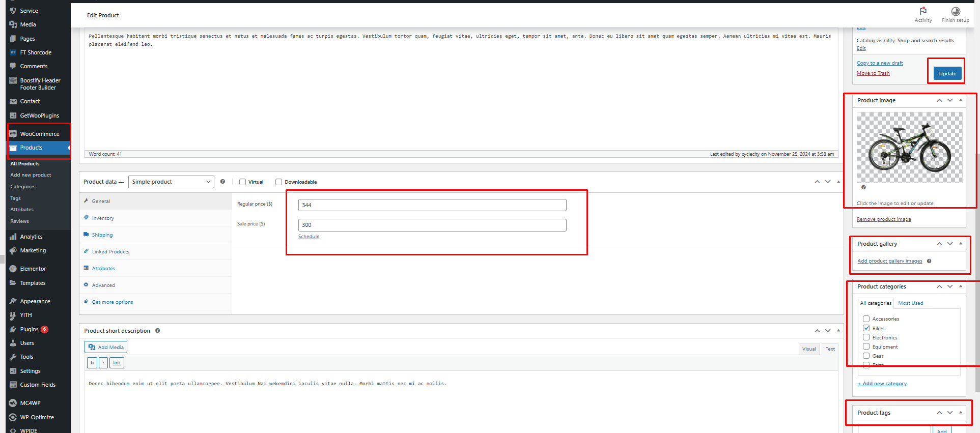This screenshot has width=980, height=433.
Task: Switch short description editor to Visual
Action: coord(809,349)
